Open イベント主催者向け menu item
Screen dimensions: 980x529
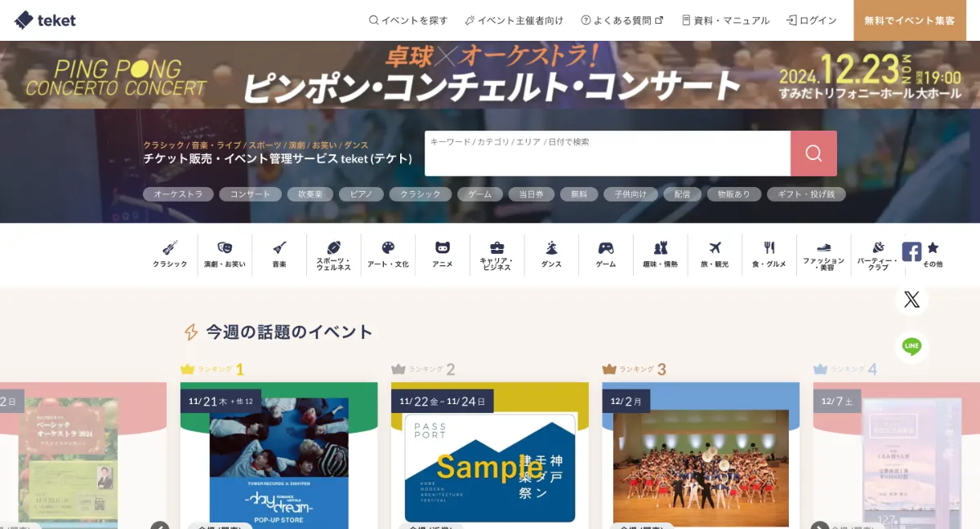point(514,20)
